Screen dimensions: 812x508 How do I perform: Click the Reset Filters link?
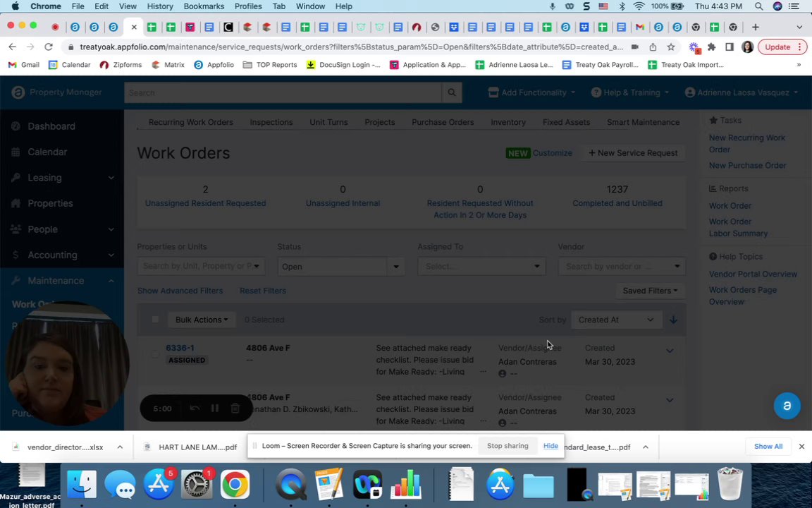click(x=263, y=291)
